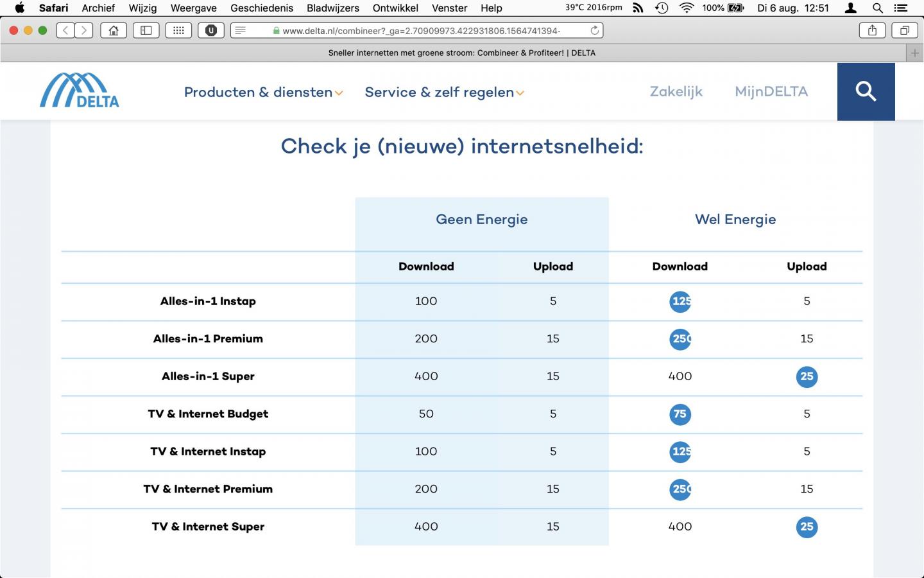Click the uBlock extension icon
Screen dimensions: 924x578
[211, 30]
